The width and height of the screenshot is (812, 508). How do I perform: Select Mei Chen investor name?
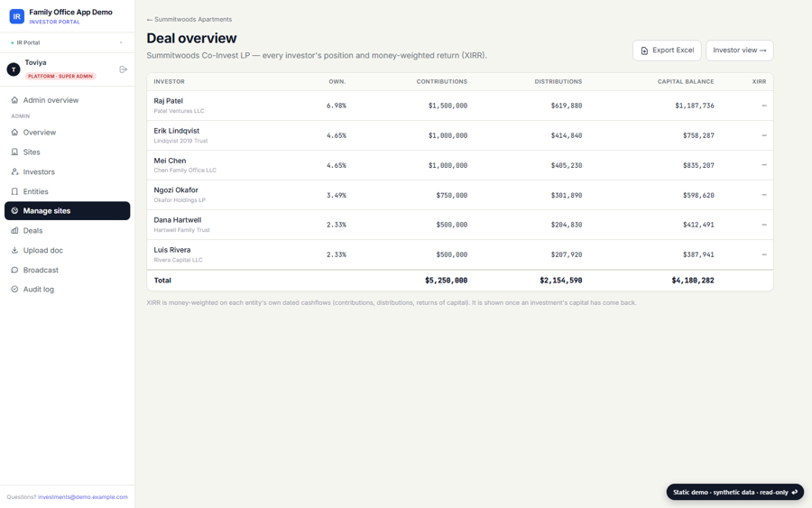pyautogui.click(x=170, y=161)
